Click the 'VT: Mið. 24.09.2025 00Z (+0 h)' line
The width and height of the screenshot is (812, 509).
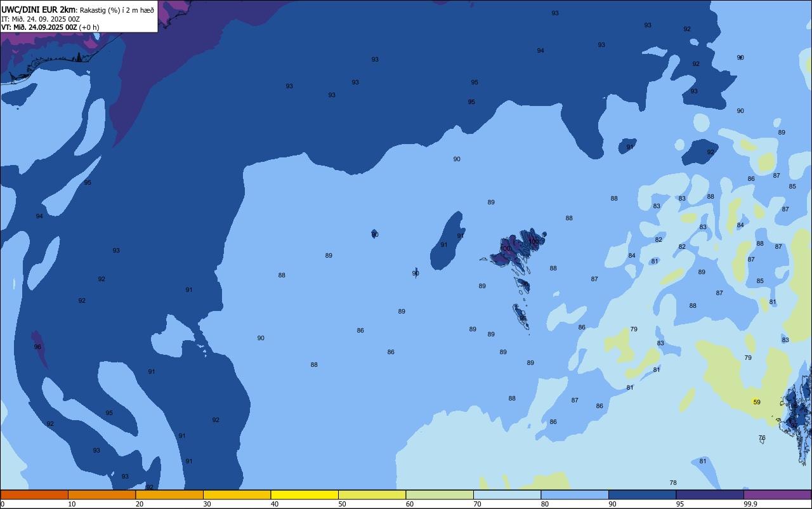click(50, 27)
